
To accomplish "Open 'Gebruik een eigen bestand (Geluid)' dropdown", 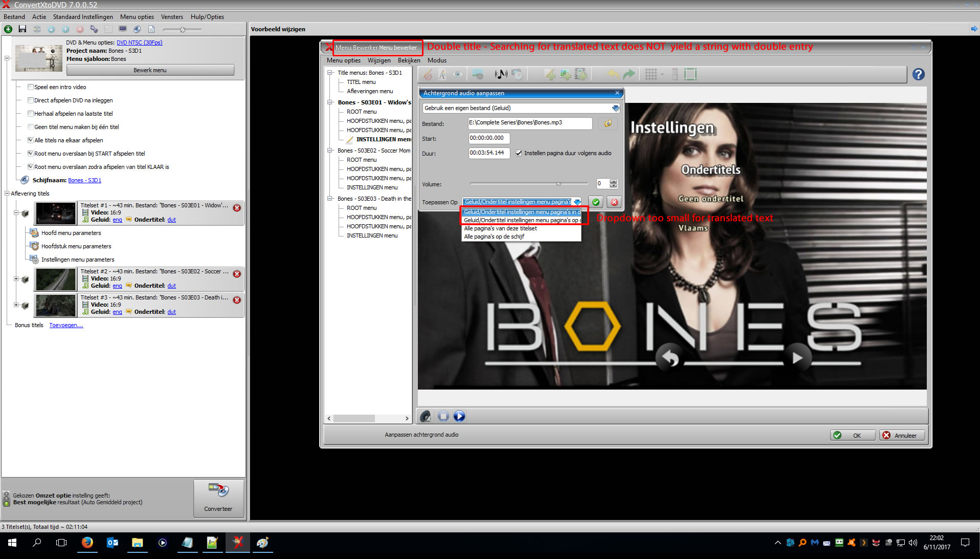I will click(521, 108).
